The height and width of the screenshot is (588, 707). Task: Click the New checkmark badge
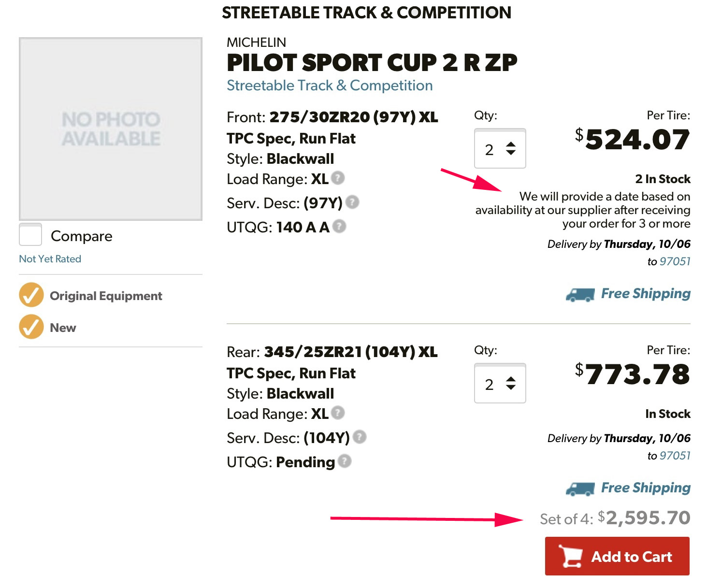click(31, 327)
